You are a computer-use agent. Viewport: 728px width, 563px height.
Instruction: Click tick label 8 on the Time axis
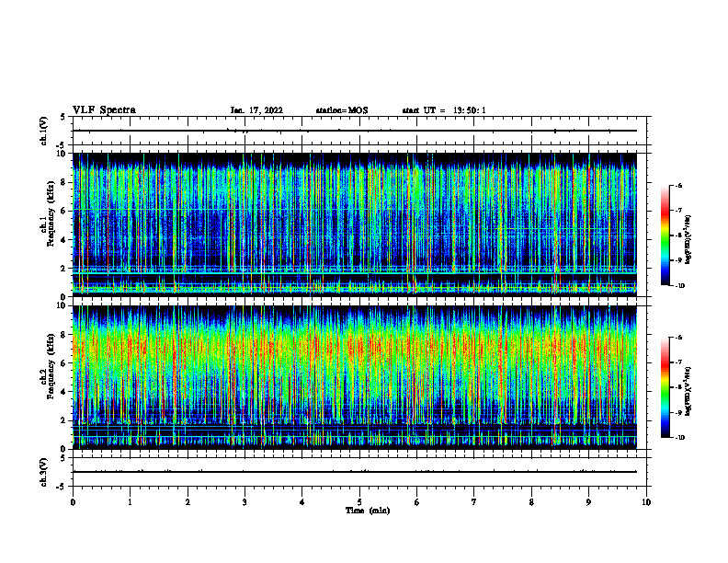tap(531, 502)
